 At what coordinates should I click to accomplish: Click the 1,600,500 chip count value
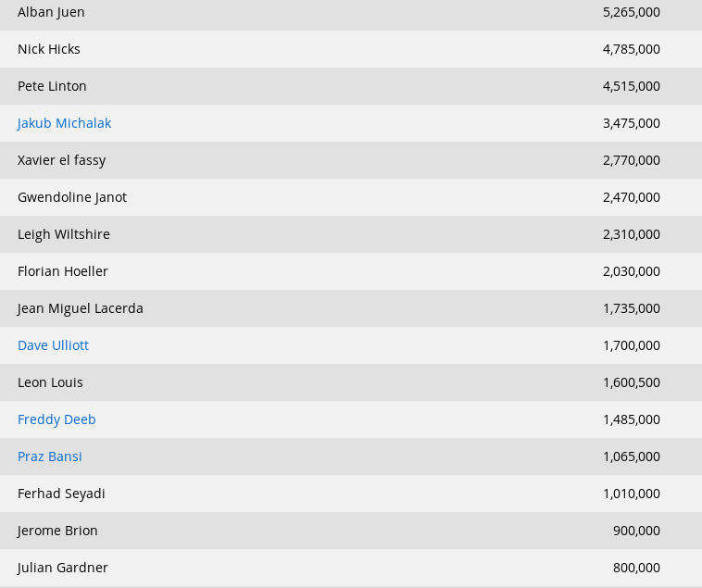click(631, 382)
